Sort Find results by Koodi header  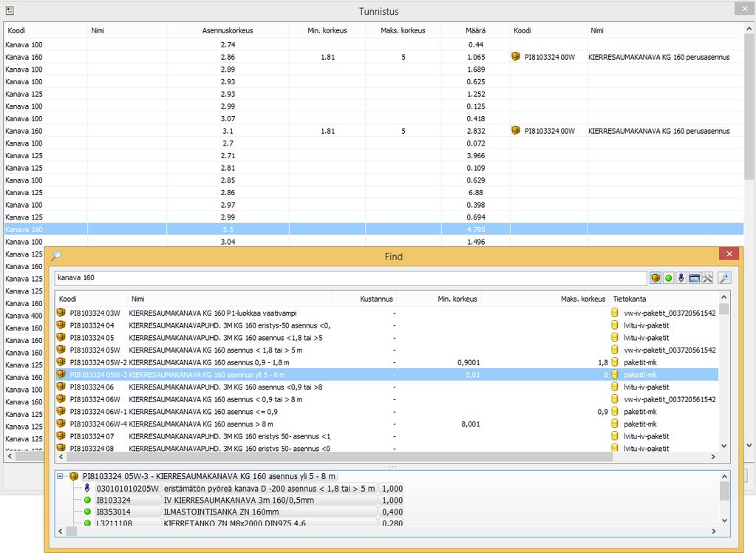click(92, 299)
